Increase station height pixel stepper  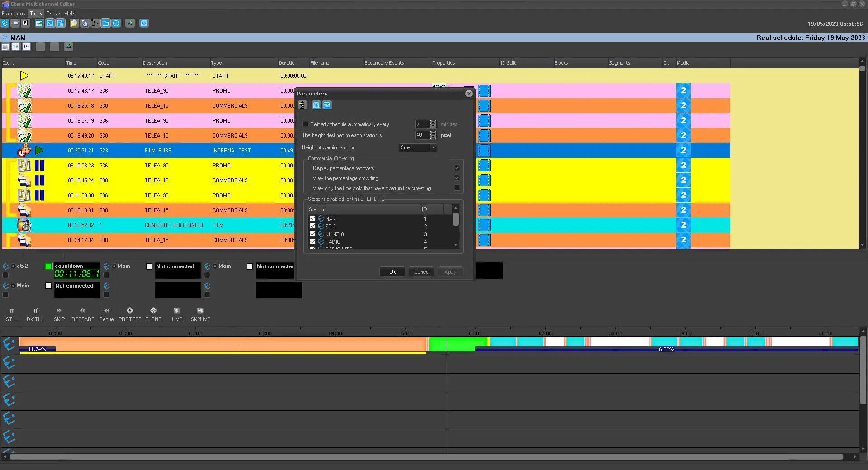point(433,133)
